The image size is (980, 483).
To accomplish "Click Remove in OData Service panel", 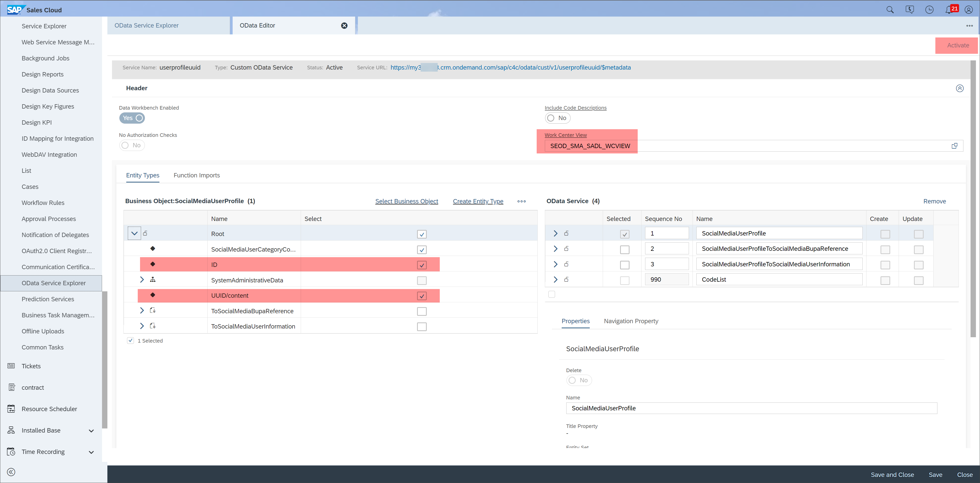I will click(x=934, y=201).
